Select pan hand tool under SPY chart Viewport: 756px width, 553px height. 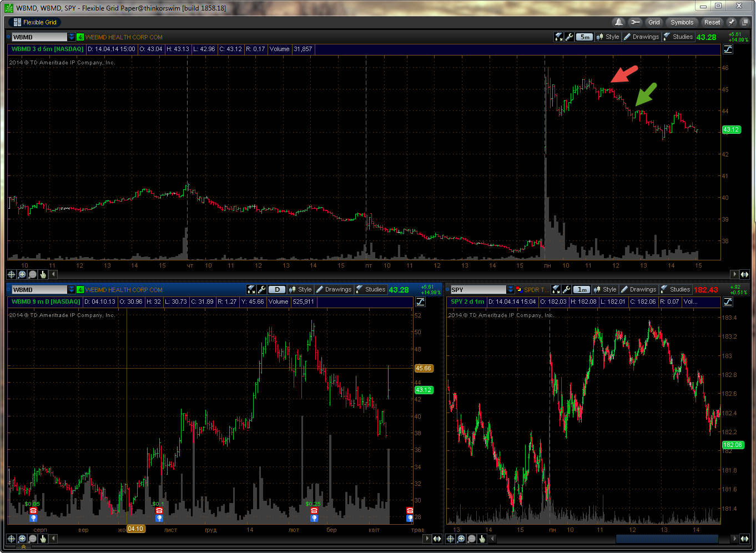tap(482, 539)
